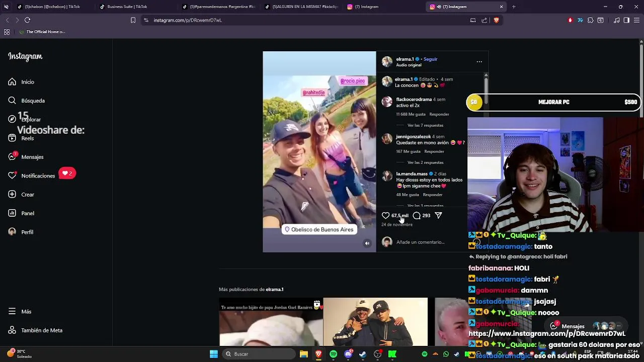Switch to ALGUIEN EN LA MISMA tab
Viewport: 644px width, 362px height.
(x=301, y=7)
